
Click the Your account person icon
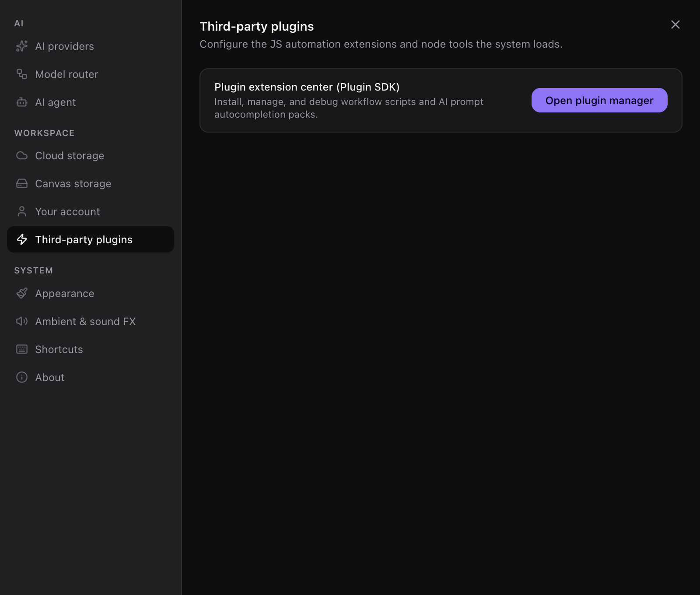[x=22, y=211]
